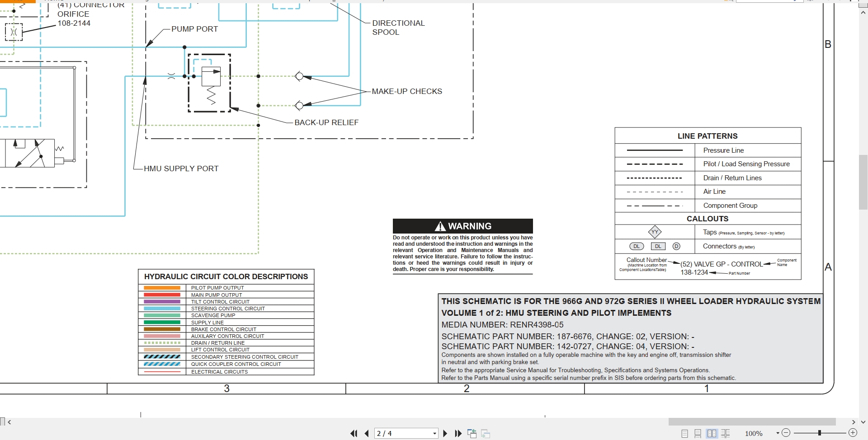Click the Drain / Return Lines entry
Image resolution: width=868 pixels, height=440 pixels.
(732, 178)
